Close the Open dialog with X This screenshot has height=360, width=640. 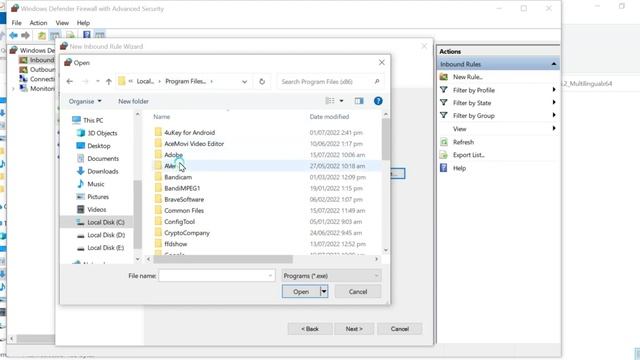pyautogui.click(x=382, y=62)
